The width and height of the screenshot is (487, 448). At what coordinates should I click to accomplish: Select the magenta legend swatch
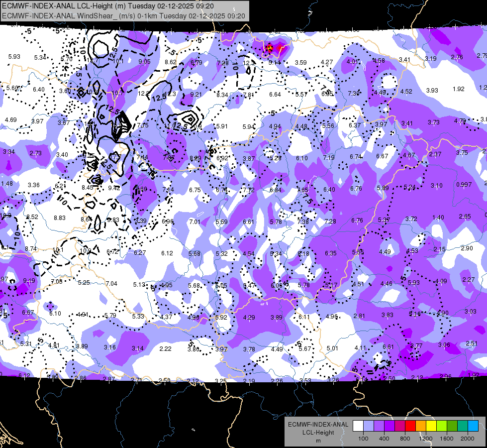tap(400, 426)
